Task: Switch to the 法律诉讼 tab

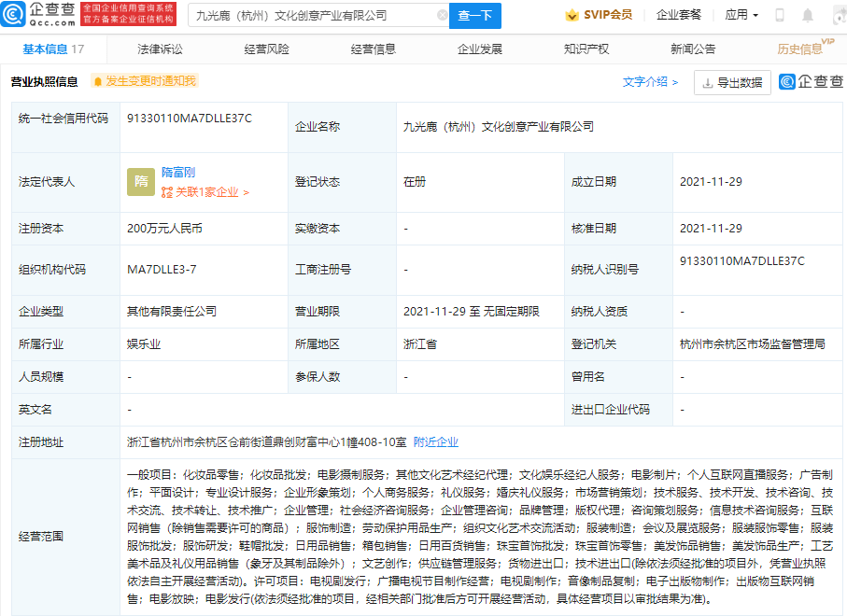Action: click(160, 49)
